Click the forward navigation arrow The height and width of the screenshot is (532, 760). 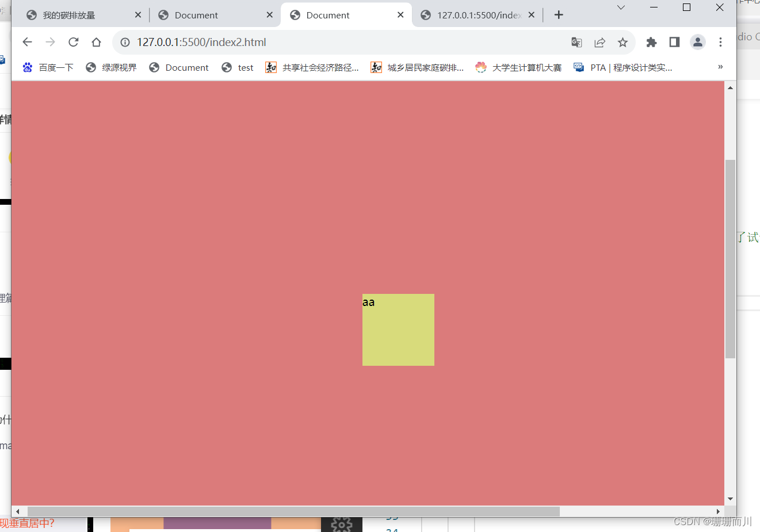tap(50, 42)
